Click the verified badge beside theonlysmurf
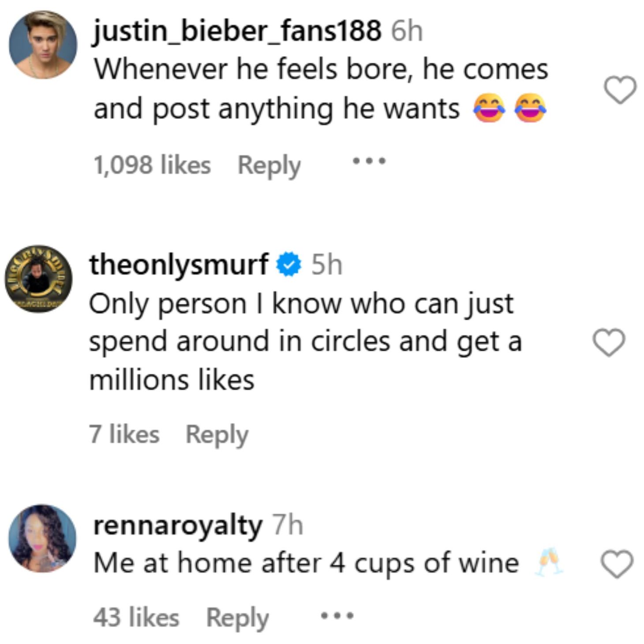The height and width of the screenshot is (644, 644). coord(287,264)
